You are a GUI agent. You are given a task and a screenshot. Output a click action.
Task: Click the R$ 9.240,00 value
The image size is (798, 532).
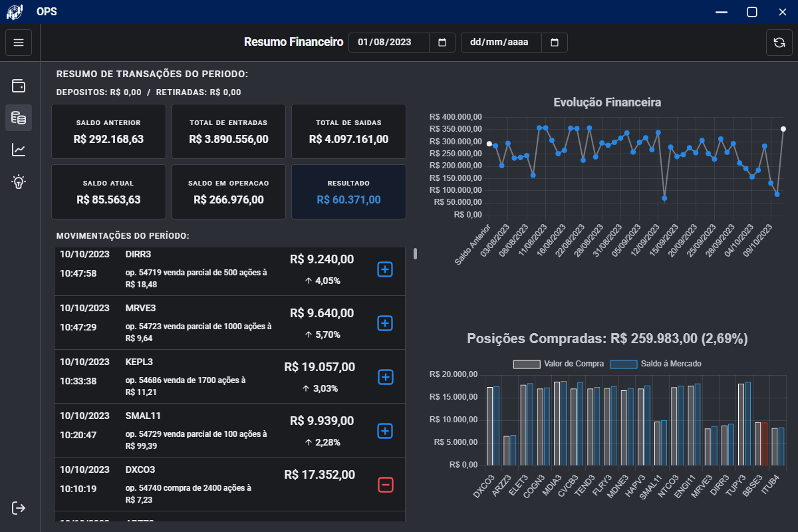coord(322,259)
